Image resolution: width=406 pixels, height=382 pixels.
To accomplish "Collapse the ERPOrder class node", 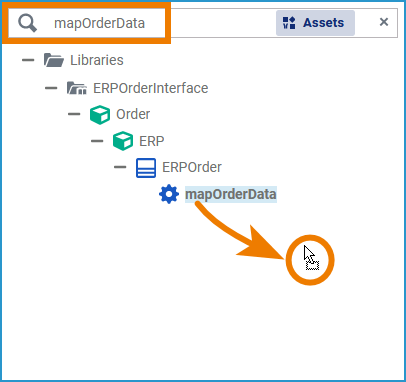I will point(120,167).
